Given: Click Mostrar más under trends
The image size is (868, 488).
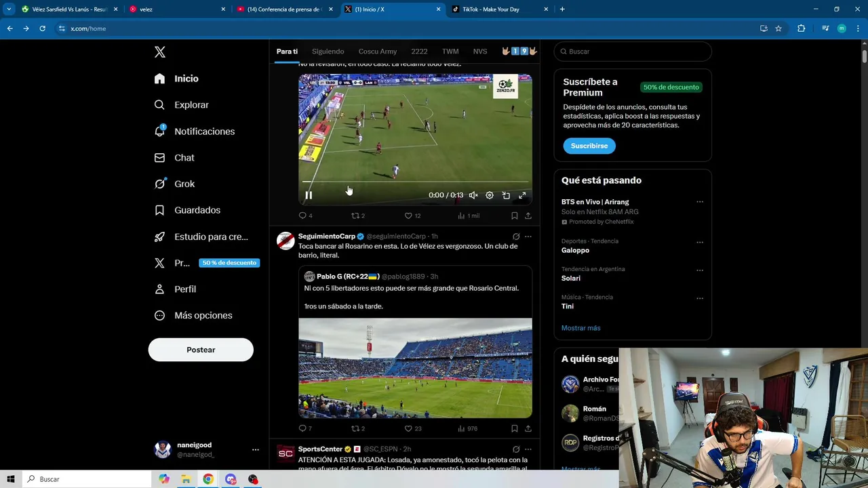Looking at the screenshot, I should pyautogui.click(x=580, y=328).
